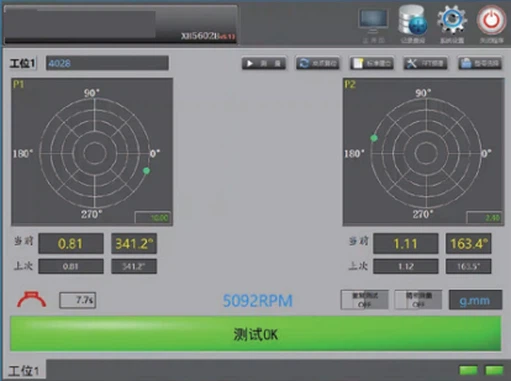Click the P1 previous value 0.81
This screenshot has height=381, width=511.
71,266
